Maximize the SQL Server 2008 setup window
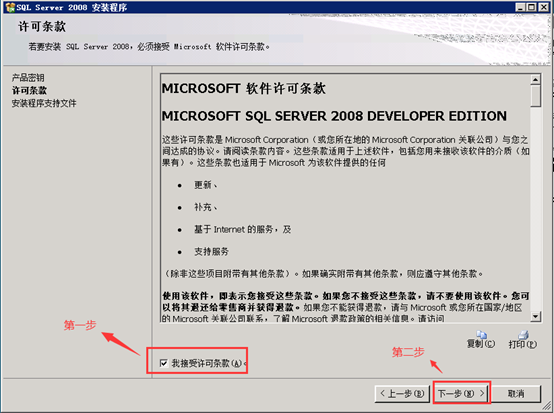Image resolution: width=554 pixels, height=413 pixels. tap(532, 7)
